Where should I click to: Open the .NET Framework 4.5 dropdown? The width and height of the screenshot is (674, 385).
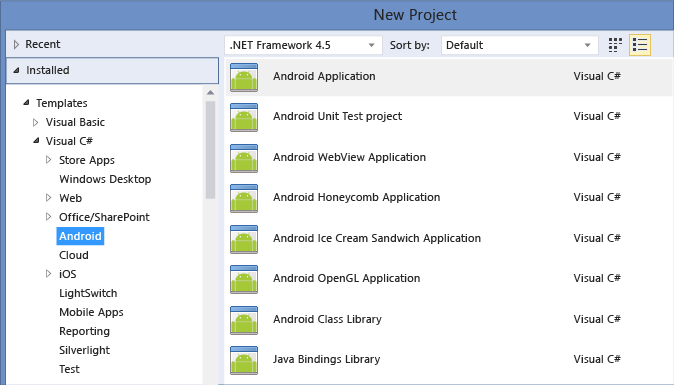(x=303, y=45)
